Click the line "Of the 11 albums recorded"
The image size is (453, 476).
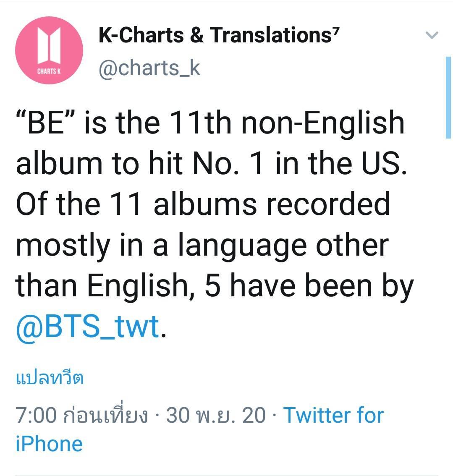pos(203,204)
